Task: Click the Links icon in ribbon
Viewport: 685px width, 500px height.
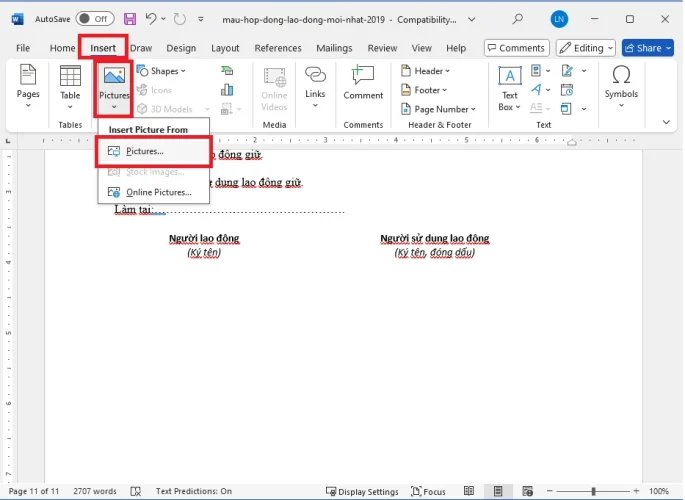Action: pyautogui.click(x=315, y=82)
